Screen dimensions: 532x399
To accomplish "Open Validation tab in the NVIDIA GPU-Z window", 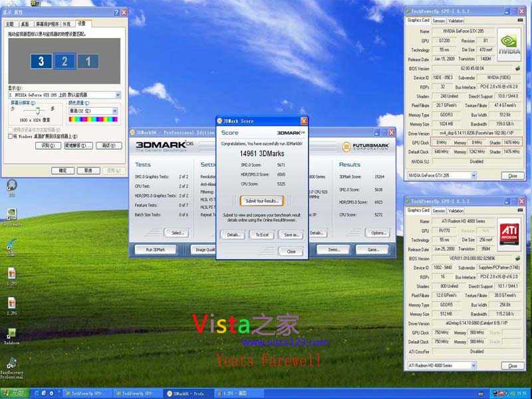I will pyautogui.click(x=456, y=21).
